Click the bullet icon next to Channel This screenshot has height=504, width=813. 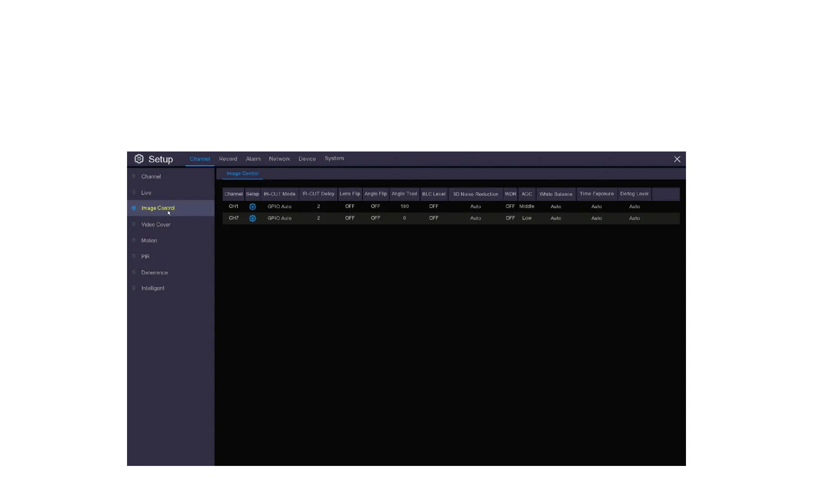pyautogui.click(x=134, y=176)
